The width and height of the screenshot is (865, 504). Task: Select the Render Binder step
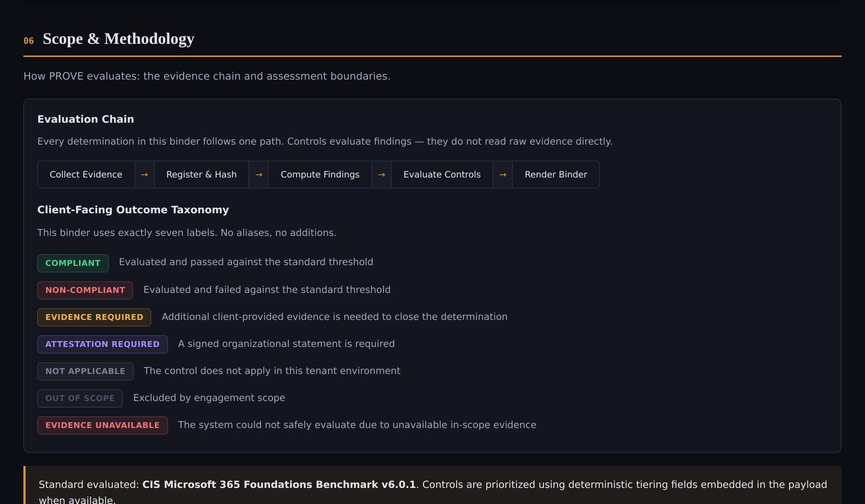[x=556, y=175]
